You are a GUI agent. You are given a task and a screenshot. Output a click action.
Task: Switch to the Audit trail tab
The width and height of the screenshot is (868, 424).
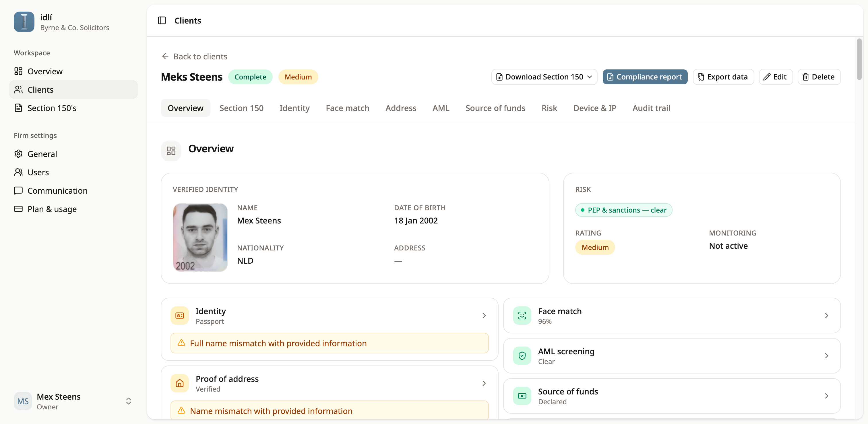[651, 108]
